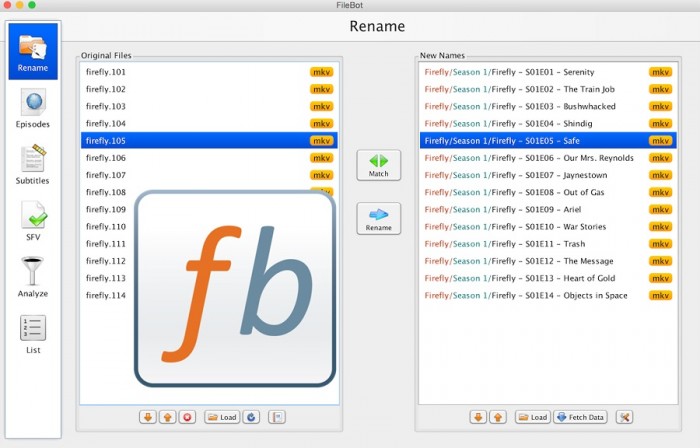Screen dimensions: 700x448
Task: Select the S01E11 - Trash entry
Action: point(548,244)
